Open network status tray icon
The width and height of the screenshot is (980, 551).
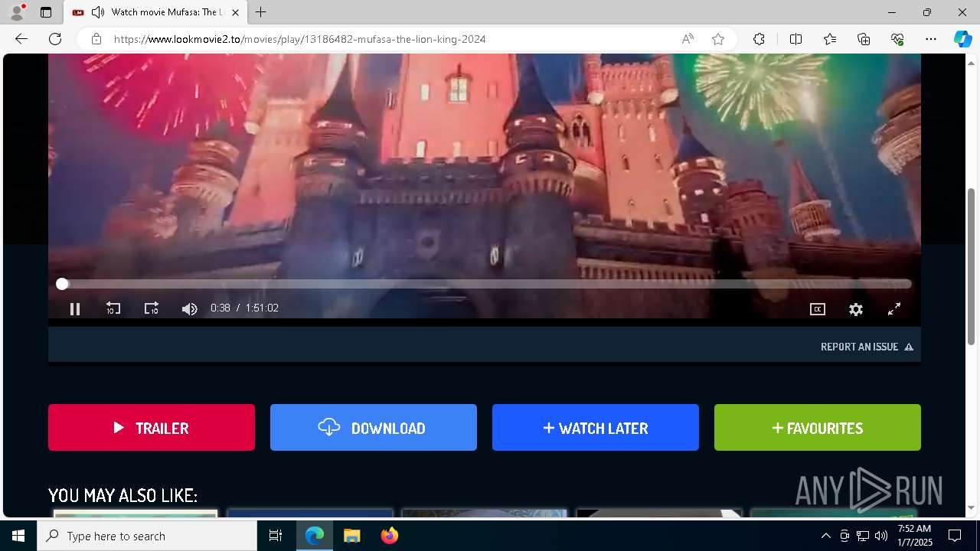click(863, 536)
